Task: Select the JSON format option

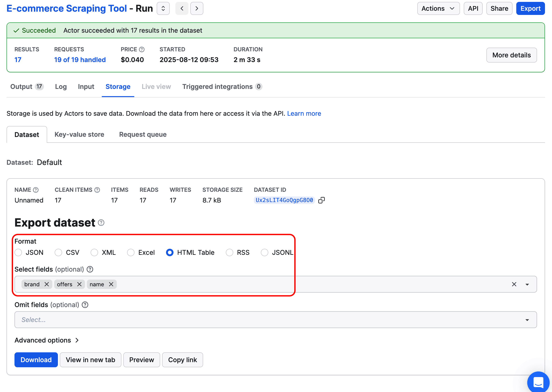Action: click(x=29, y=252)
